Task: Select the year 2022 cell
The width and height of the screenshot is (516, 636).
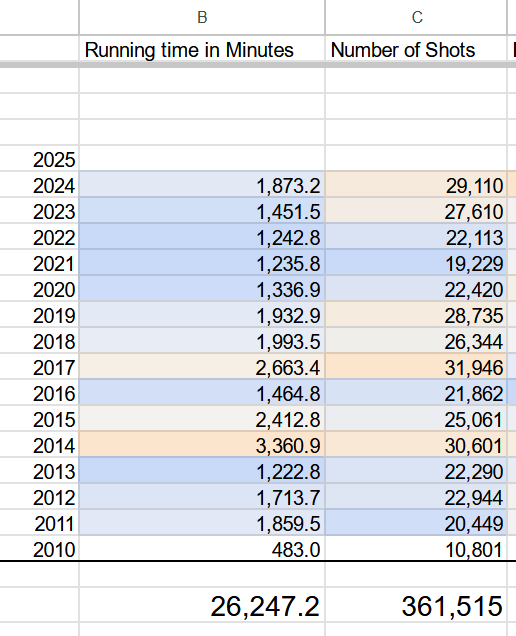Action: (x=39, y=237)
